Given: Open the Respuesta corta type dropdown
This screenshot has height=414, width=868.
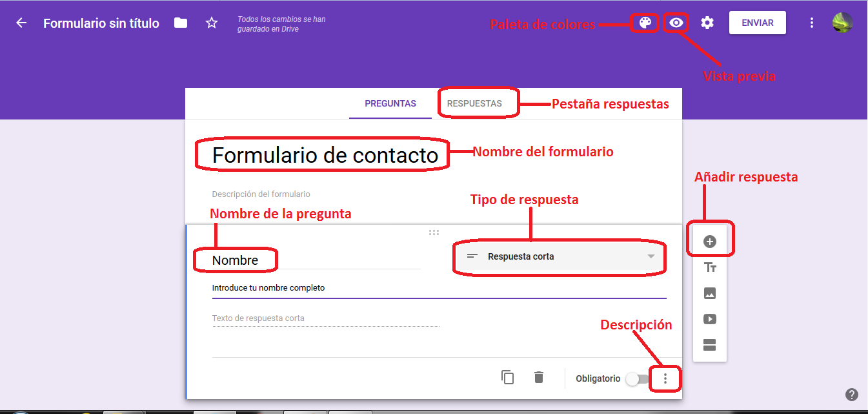Looking at the screenshot, I should [x=560, y=256].
